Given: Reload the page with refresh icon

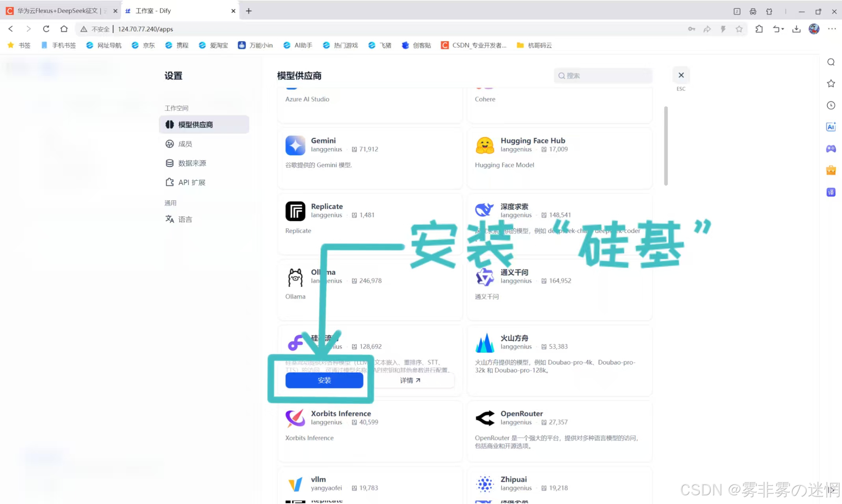Looking at the screenshot, I should point(46,29).
